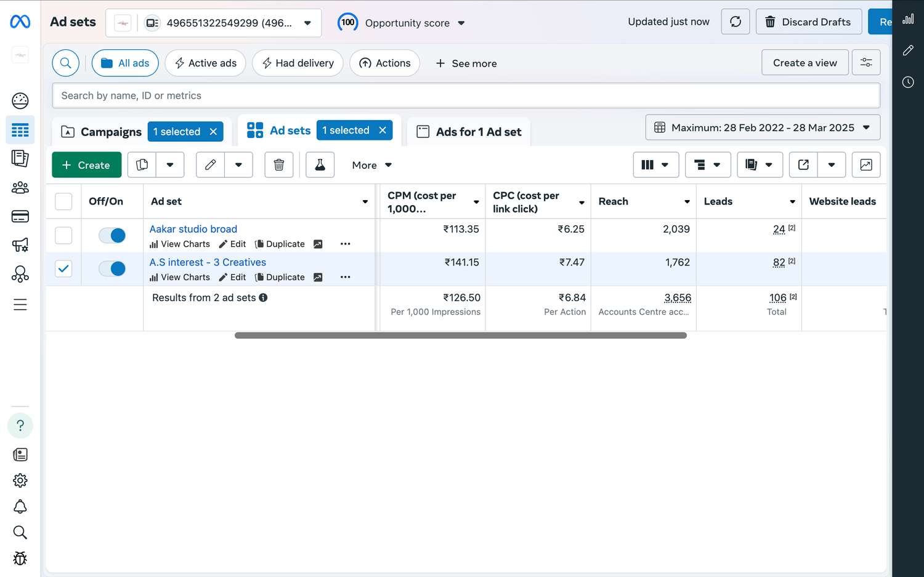
Task: Open the columns layout dropdown
Action: pyautogui.click(x=655, y=165)
